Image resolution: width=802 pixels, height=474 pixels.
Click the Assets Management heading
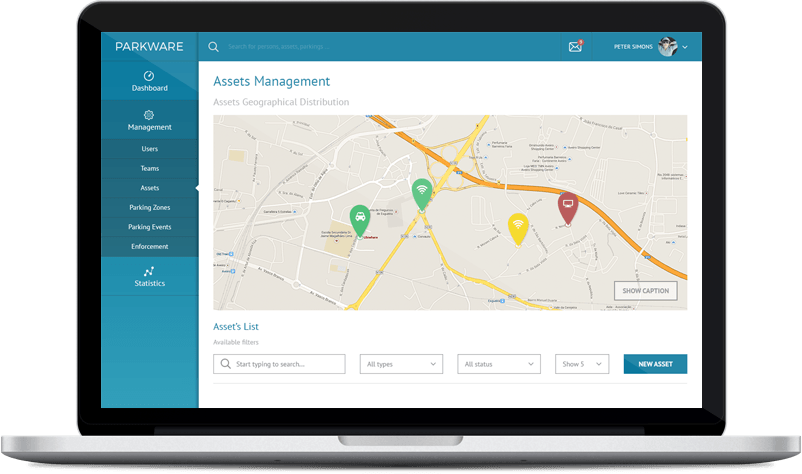[x=272, y=81]
